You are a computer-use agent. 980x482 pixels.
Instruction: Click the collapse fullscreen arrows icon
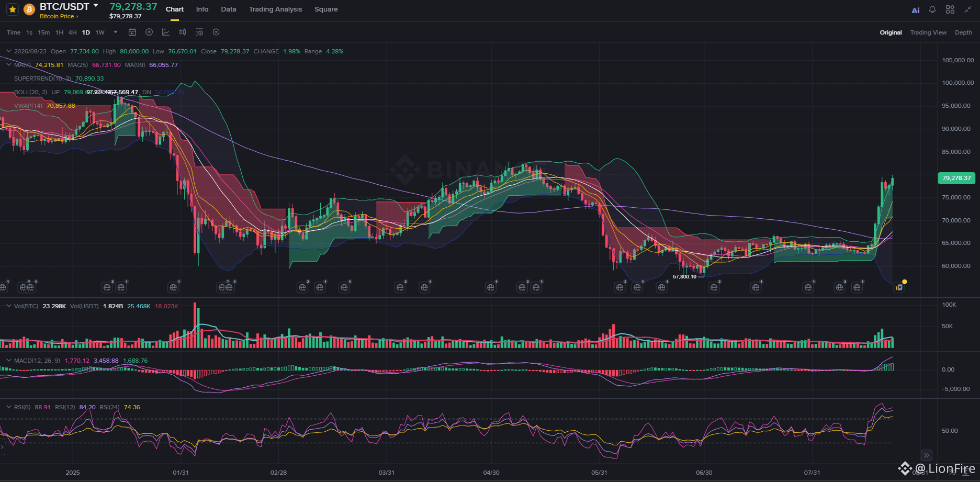[968, 9]
